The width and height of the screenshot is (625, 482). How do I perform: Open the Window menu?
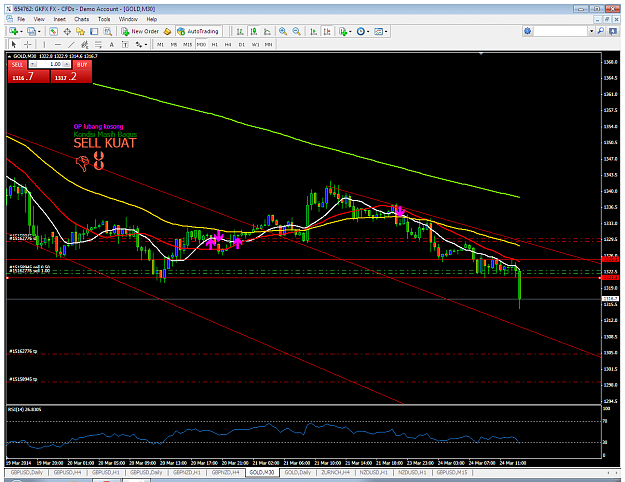pos(128,19)
